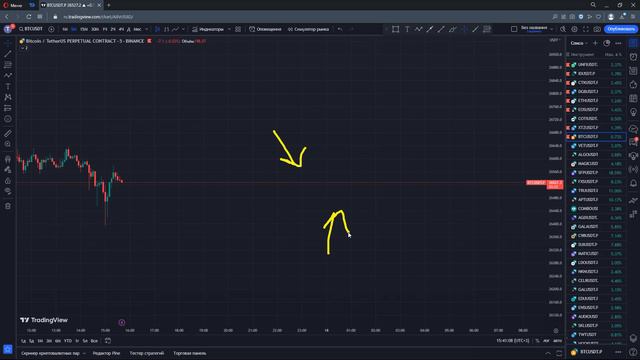The width and height of the screenshot is (640, 360).
Task: Toggle fullscreen mode for the chart
Action: point(586,29)
